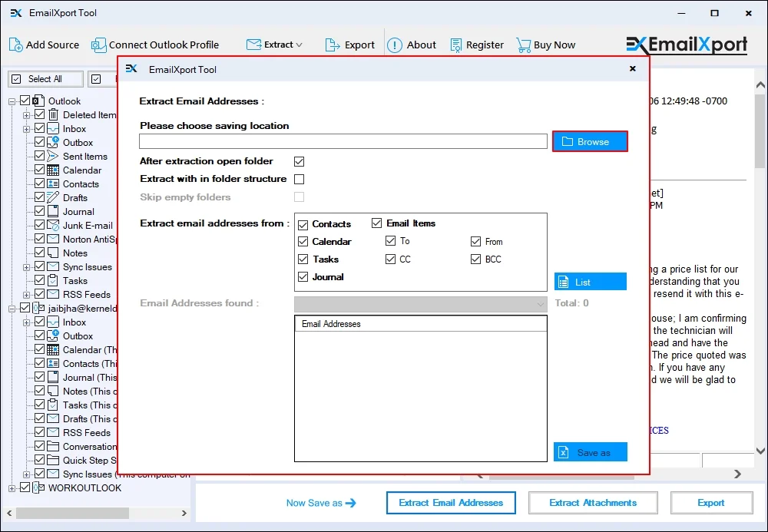Click the Browse button
Screen dimensions: 768x532
[x=590, y=140]
